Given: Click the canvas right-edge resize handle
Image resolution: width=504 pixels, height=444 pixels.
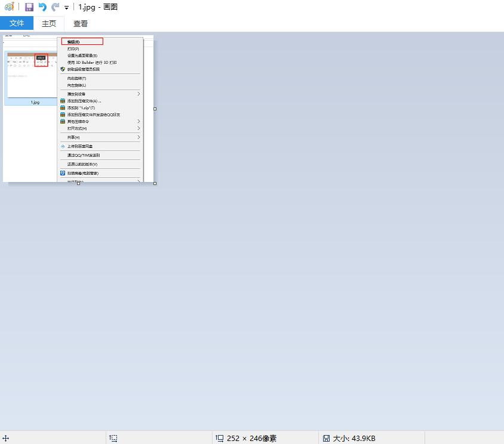Looking at the screenshot, I should tap(155, 109).
